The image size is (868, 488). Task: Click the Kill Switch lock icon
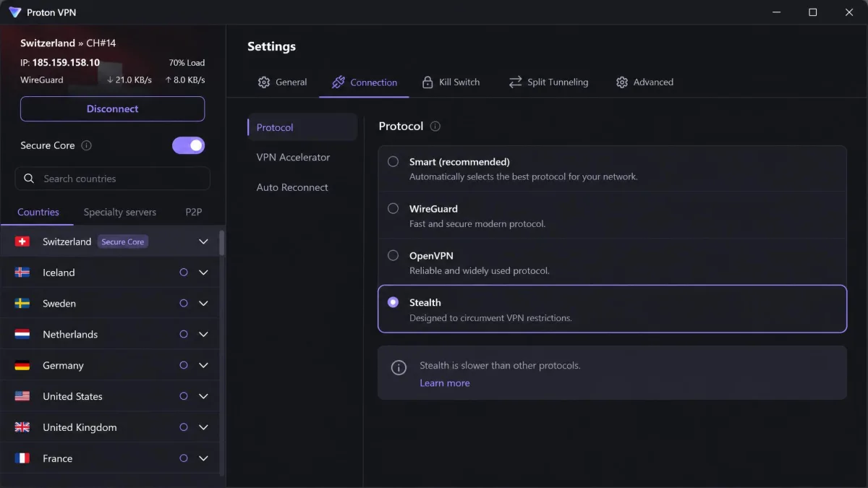[427, 82]
